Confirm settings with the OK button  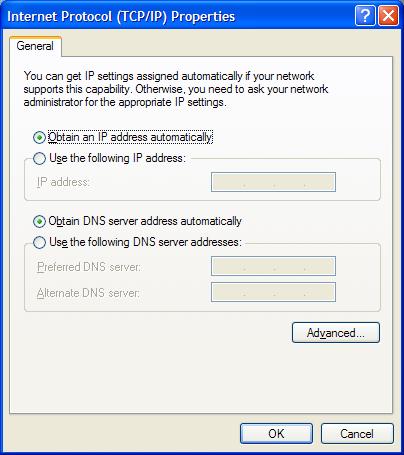pos(276,433)
